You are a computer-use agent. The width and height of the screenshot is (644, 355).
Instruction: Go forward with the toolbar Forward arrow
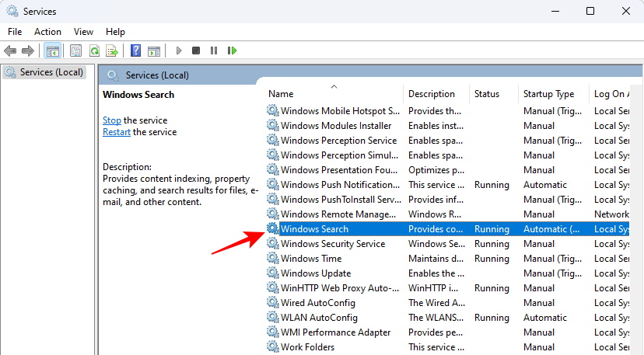click(27, 51)
